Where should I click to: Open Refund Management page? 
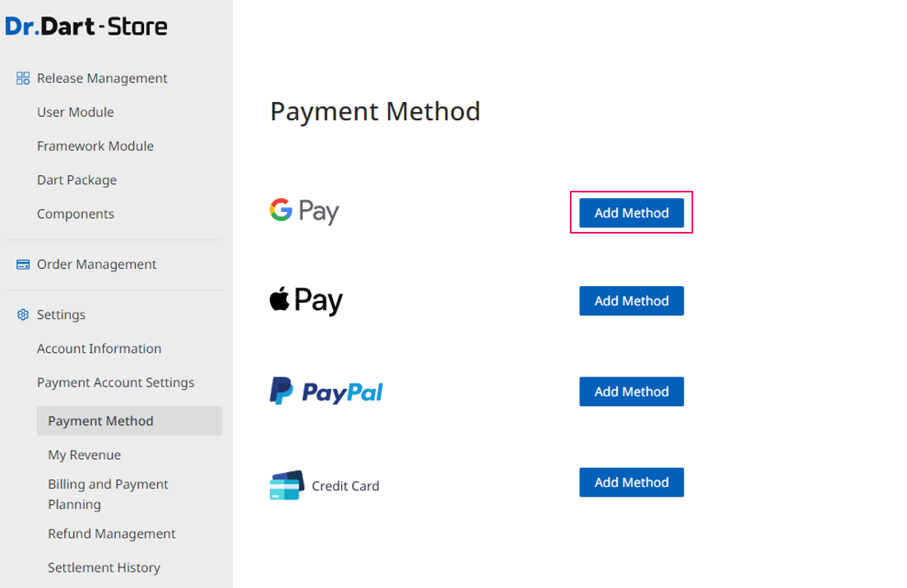click(x=112, y=534)
